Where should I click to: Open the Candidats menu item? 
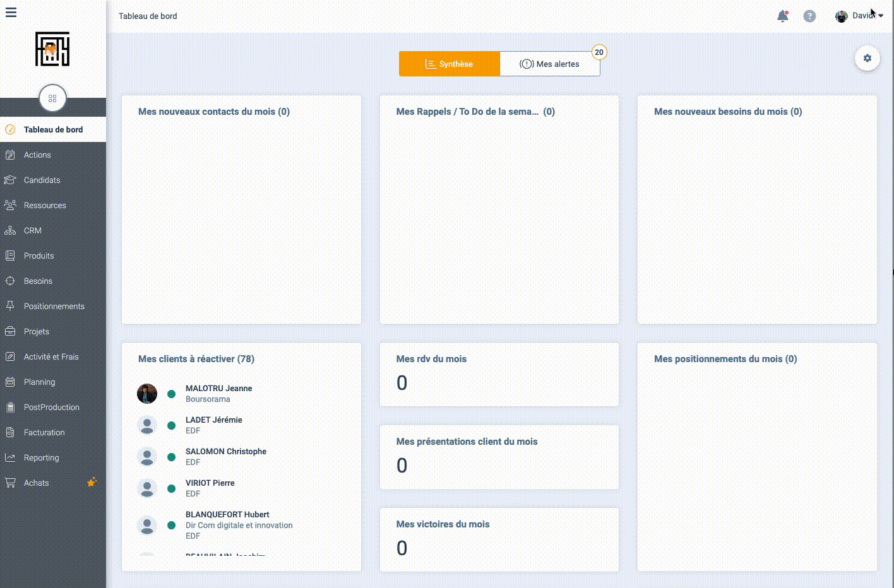[x=53, y=180]
